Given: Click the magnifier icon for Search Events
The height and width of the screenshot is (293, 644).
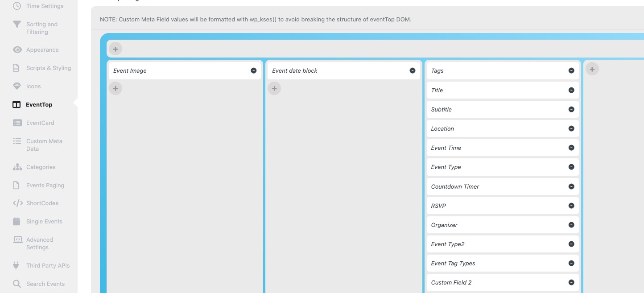Looking at the screenshot, I should pyautogui.click(x=17, y=284).
